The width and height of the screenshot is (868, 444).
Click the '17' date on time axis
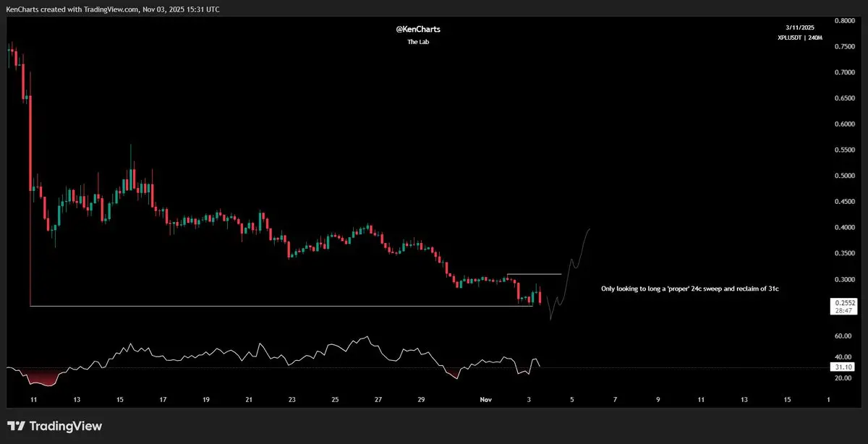pyautogui.click(x=163, y=399)
